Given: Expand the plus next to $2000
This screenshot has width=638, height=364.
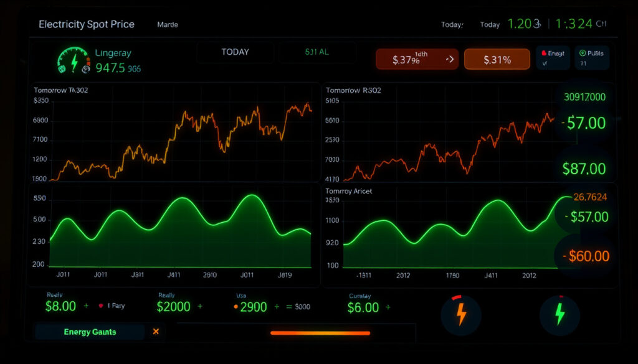Looking at the screenshot, I should (200, 306).
